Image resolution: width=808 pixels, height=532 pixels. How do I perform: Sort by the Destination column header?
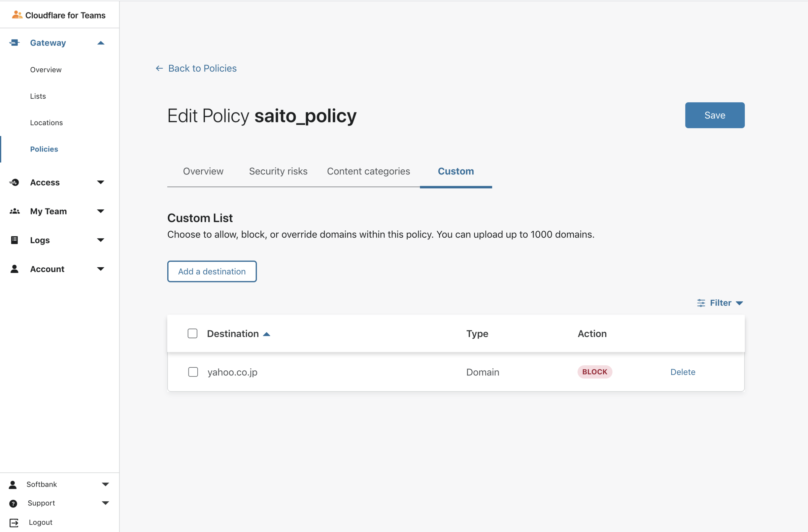pos(233,333)
